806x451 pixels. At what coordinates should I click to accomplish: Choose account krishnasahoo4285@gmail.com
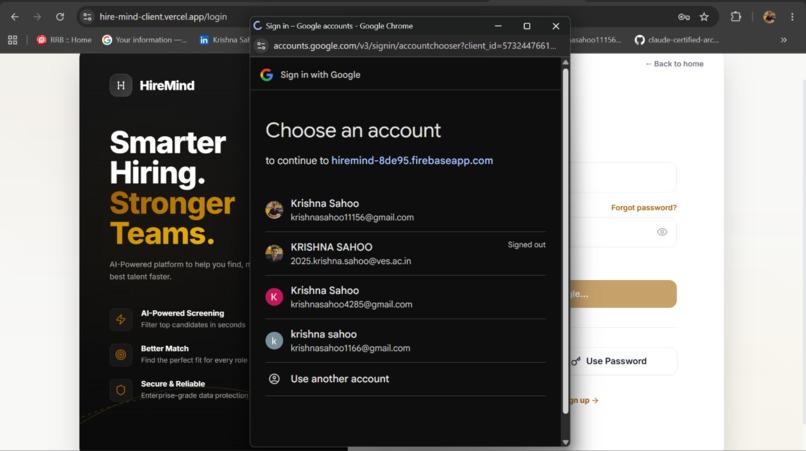point(405,297)
